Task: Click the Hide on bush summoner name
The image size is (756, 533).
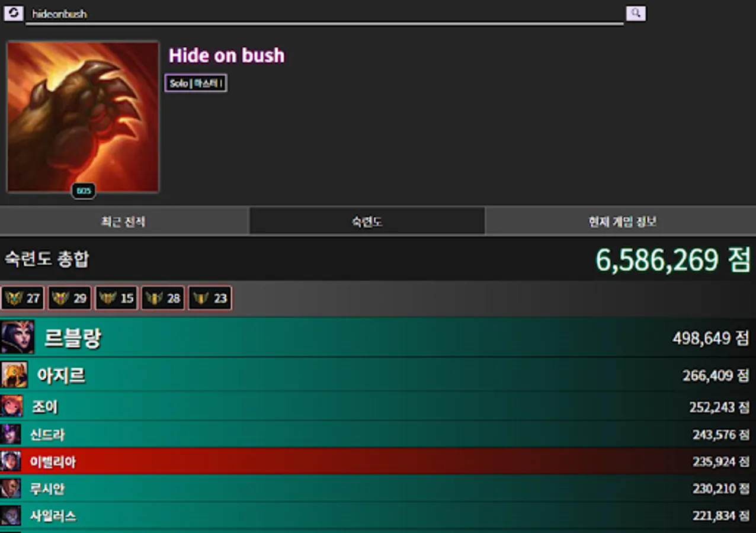Action: click(x=226, y=56)
